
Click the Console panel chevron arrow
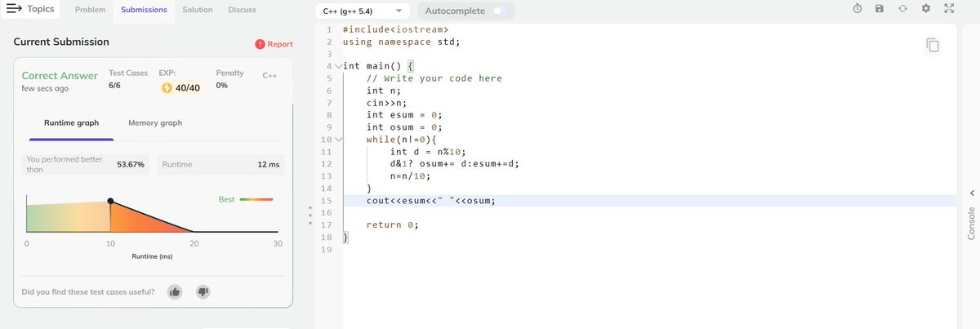(x=972, y=193)
